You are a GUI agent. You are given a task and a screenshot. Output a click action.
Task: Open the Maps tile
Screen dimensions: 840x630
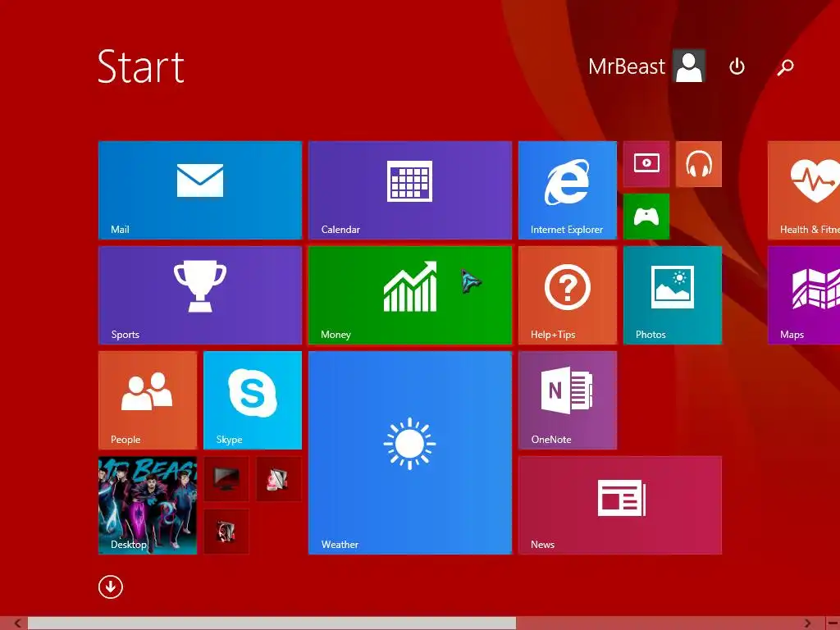[804, 295]
